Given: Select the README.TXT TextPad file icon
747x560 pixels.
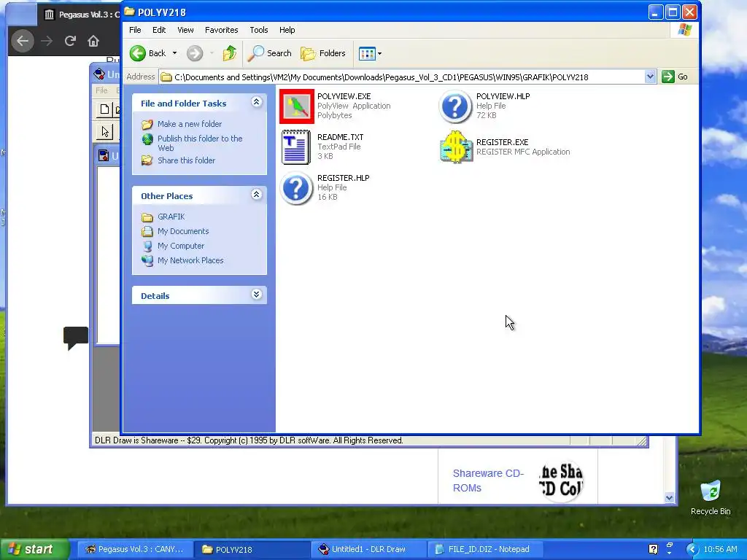Looking at the screenshot, I should [x=296, y=147].
